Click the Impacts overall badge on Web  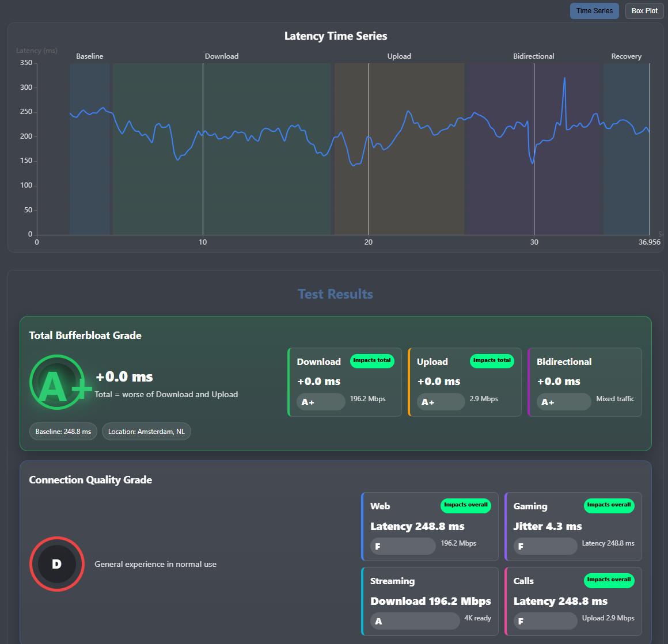[x=466, y=505]
